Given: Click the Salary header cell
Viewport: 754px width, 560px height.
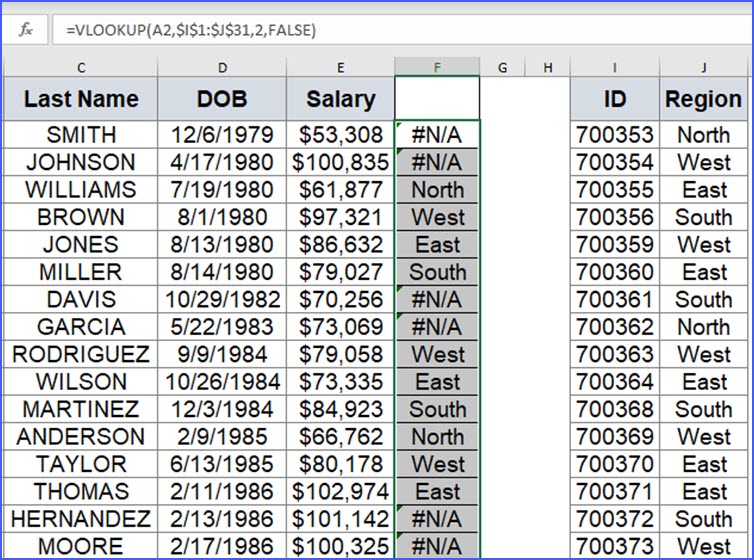Looking at the screenshot, I should [x=340, y=99].
